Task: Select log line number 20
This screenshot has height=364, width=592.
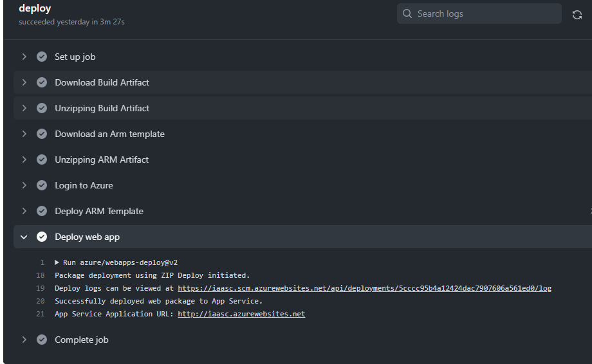Action: click(41, 301)
